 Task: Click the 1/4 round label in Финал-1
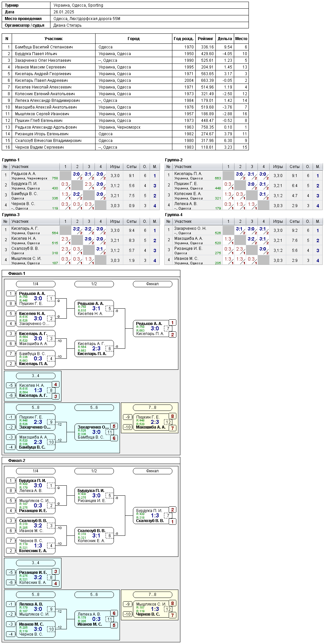pyautogui.click(x=35, y=284)
